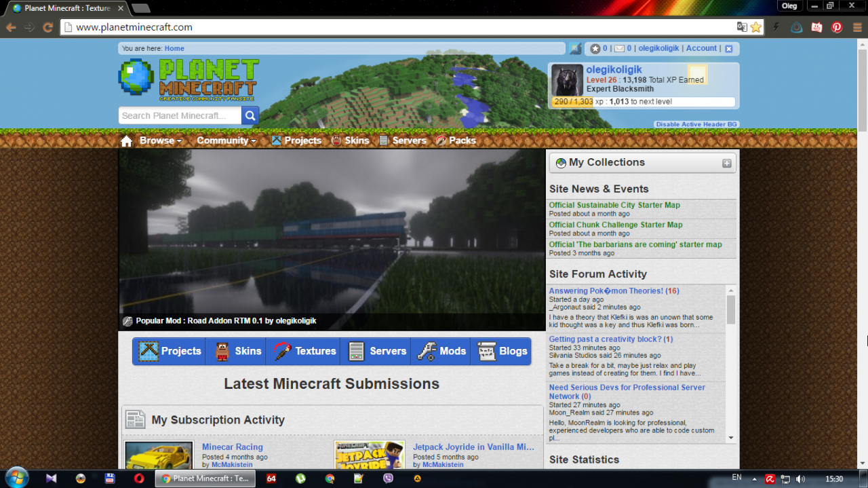Image resolution: width=868 pixels, height=488 pixels.
Task: Show hidden tray icons arrow
Action: click(755, 478)
